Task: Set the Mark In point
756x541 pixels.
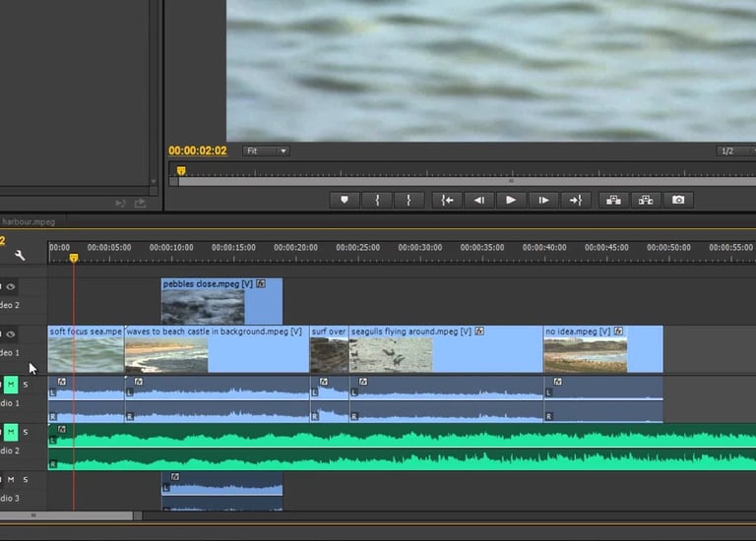Action: 377,200
